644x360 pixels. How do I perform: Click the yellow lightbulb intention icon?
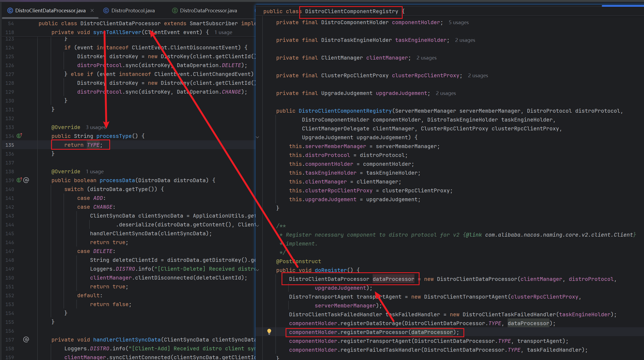coord(269,332)
